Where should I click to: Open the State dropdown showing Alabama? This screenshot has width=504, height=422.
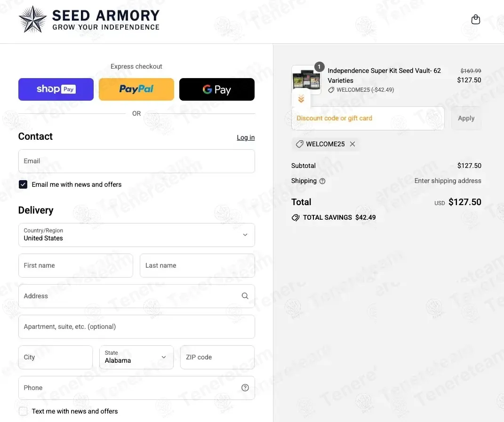(x=136, y=357)
